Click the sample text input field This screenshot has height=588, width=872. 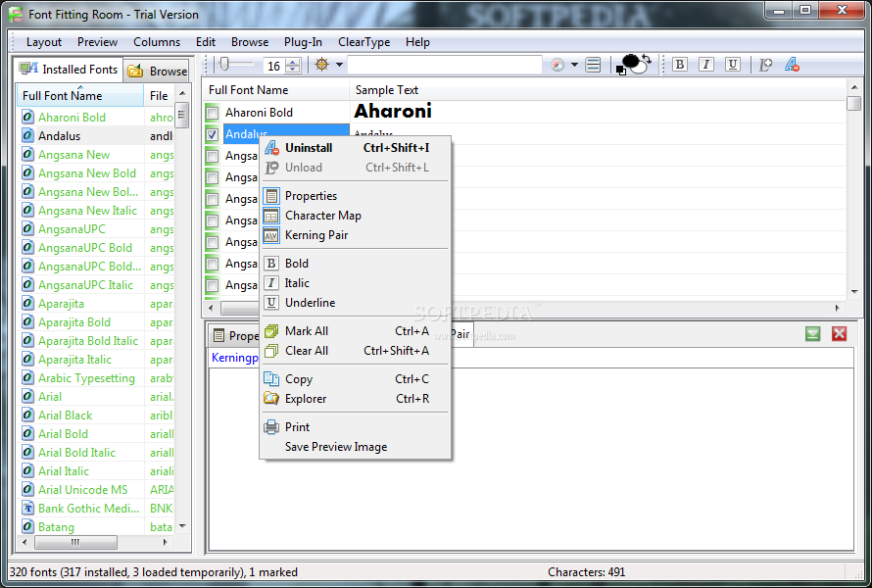445,65
